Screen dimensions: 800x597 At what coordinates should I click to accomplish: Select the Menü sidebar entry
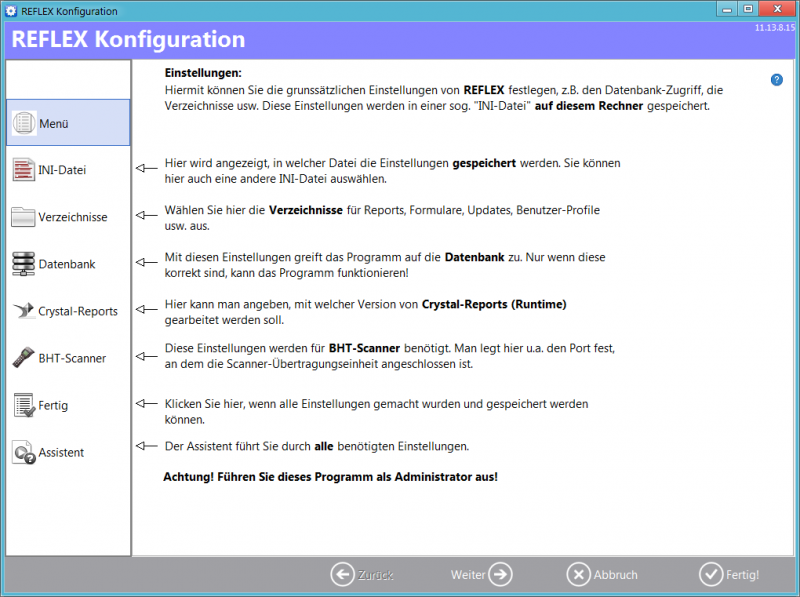click(x=68, y=123)
